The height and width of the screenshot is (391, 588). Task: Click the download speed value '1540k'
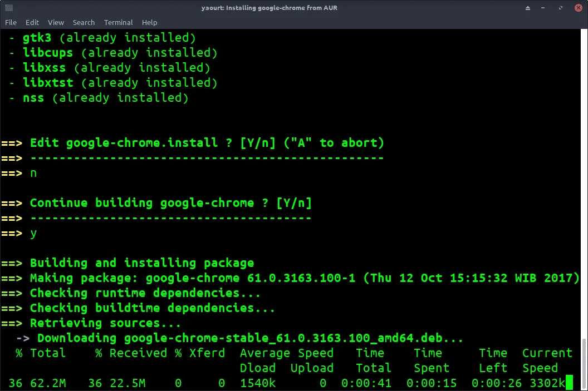point(258,383)
